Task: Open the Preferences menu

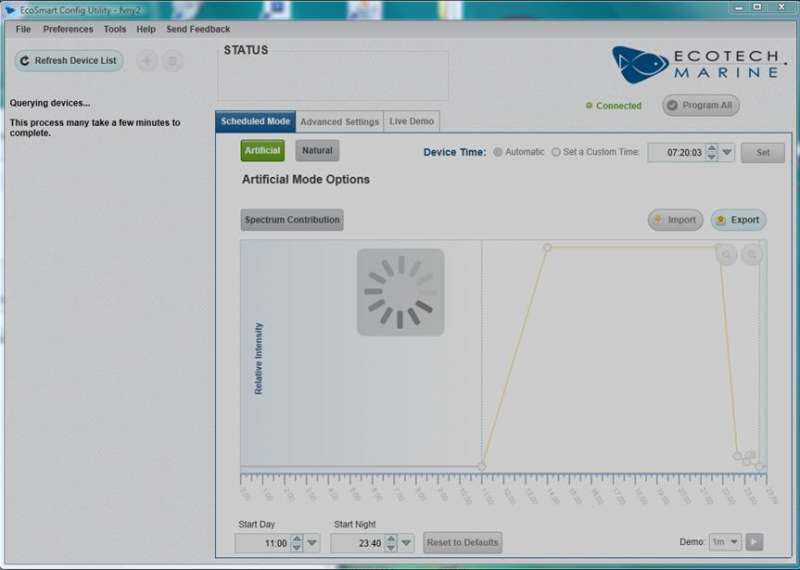Action: (68, 29)
